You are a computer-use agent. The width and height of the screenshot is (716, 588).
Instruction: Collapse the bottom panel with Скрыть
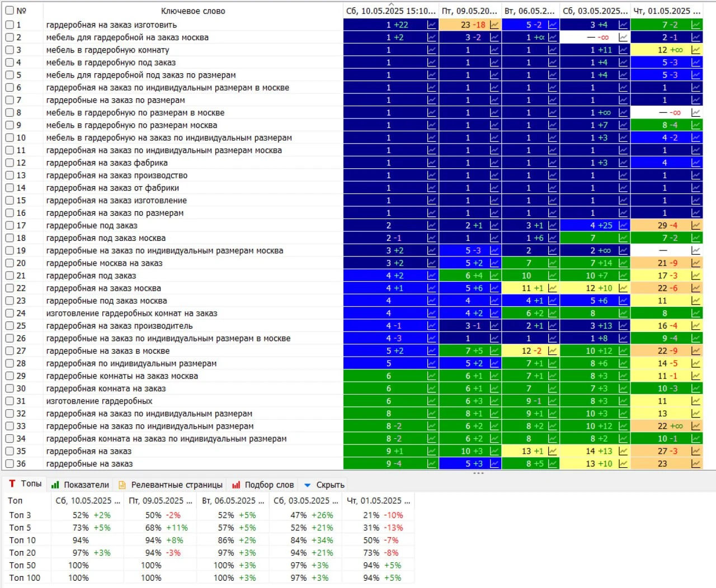(x=324, y=485)
